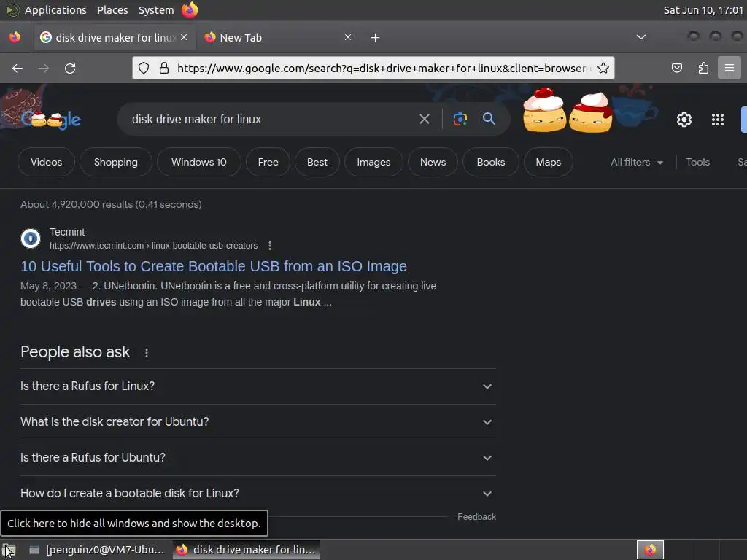The width and height of the screenshot is (747, 560).
Task: Expand 'How do I create a bootable disk for Linux?'
Action: [258, 494]
